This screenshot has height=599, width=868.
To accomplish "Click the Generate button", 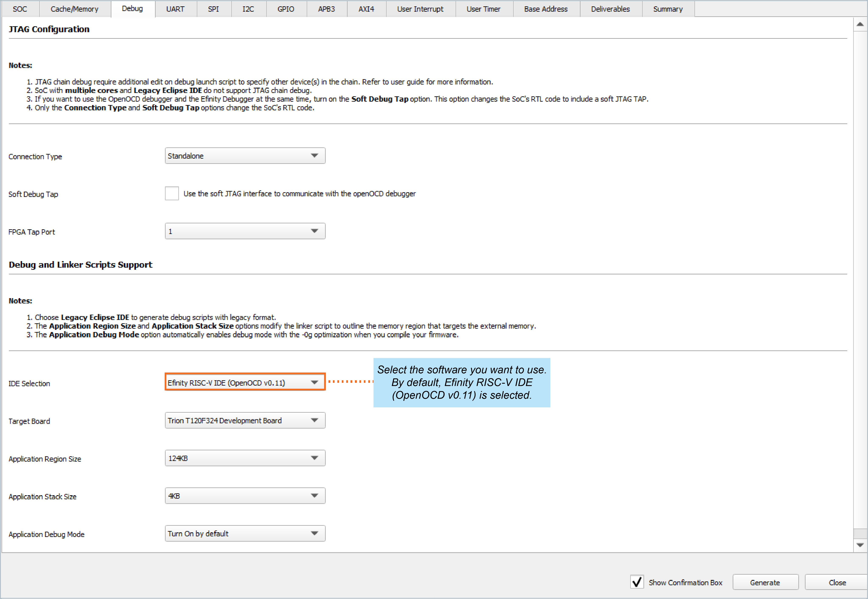I will (x=765, y=582).
